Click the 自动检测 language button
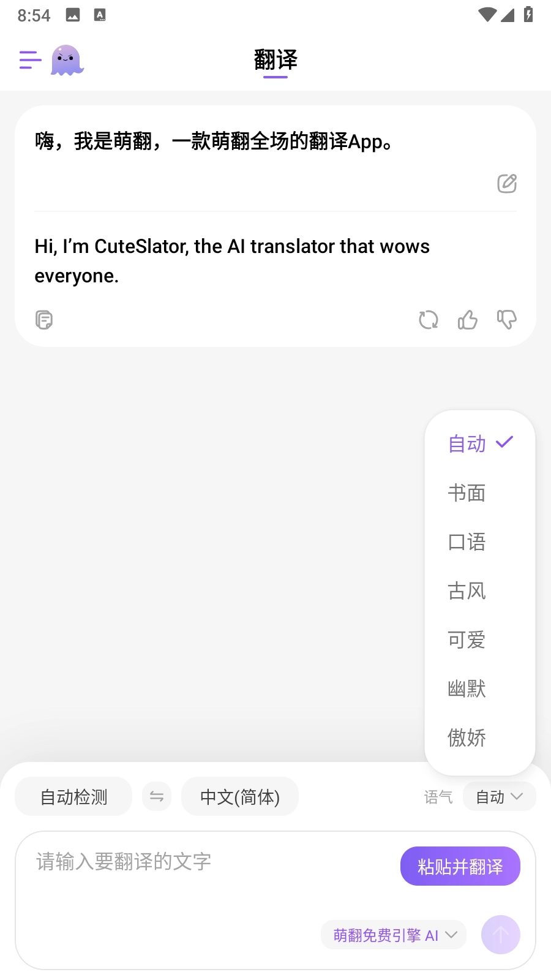The image size is (551, 980). 73,796
